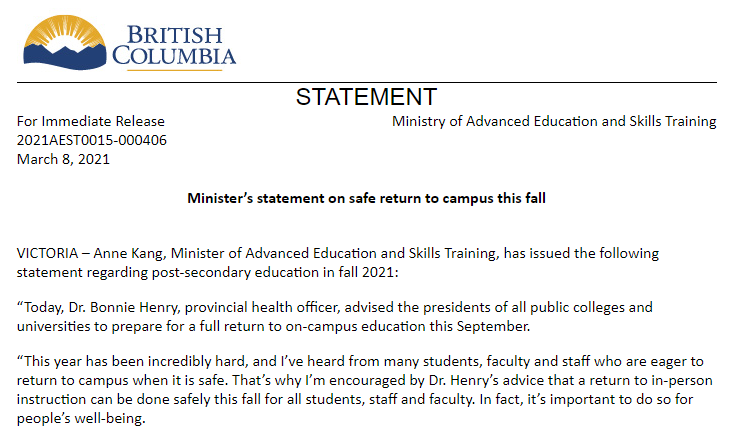Click the "British Columbia" wordmark text
The height and width of the screenshot is (436, 734).
[x=174, y=42]
